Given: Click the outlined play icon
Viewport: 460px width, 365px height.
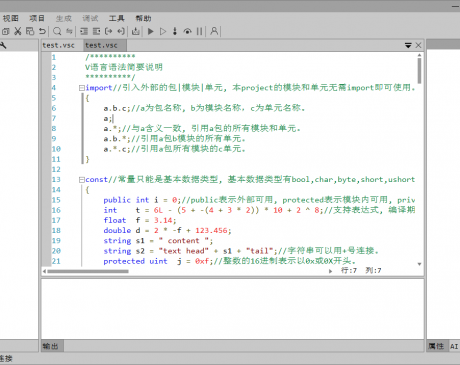Looking at the screenshot, I should [163, 31].
